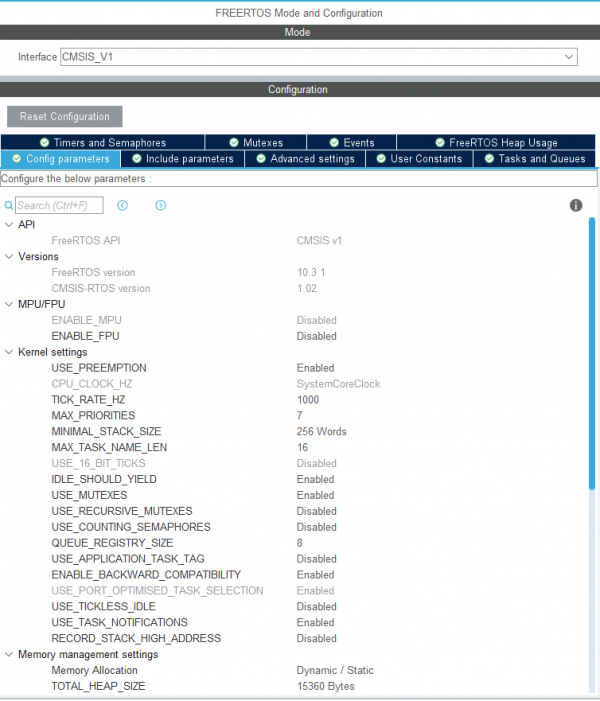600x701 pixels.
Task: Click the USE_MUTEXES parameter name
Action: 89,495
